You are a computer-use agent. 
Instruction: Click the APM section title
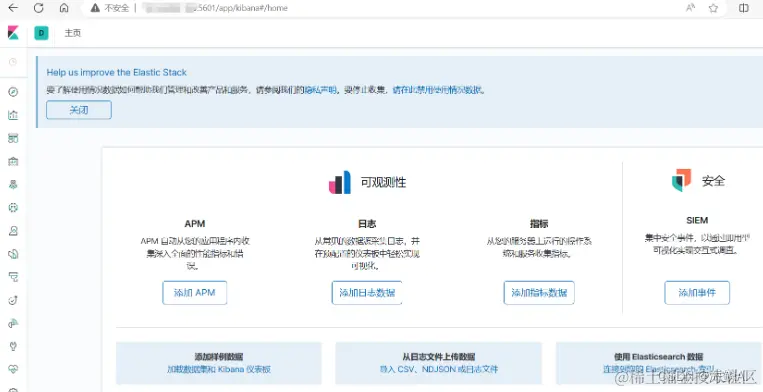195,224
